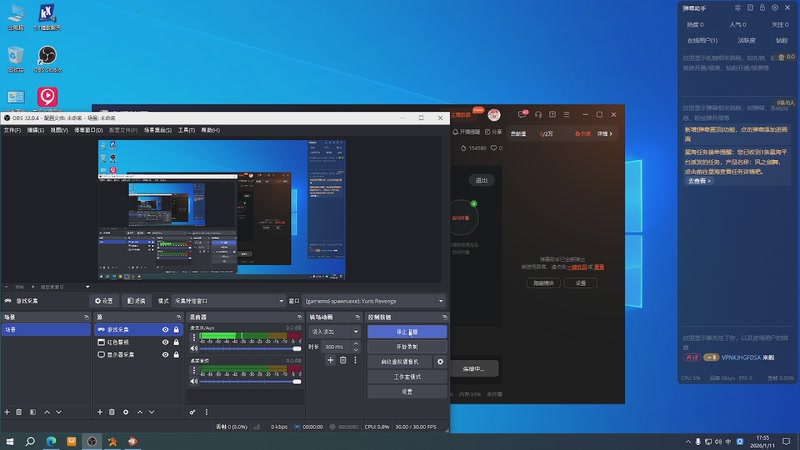Toggle lock on Game Capture source
This screenshot has width=800, height=450.
pyautogui.click(x=176, y=330)
